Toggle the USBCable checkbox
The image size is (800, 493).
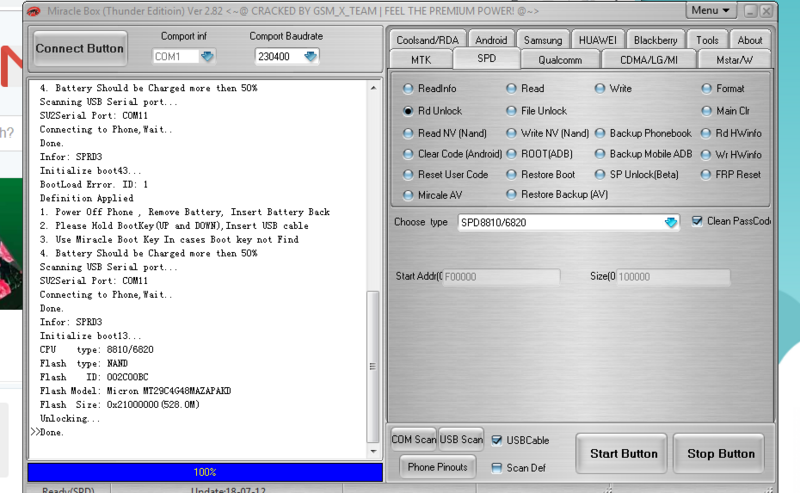coord(496,440)
